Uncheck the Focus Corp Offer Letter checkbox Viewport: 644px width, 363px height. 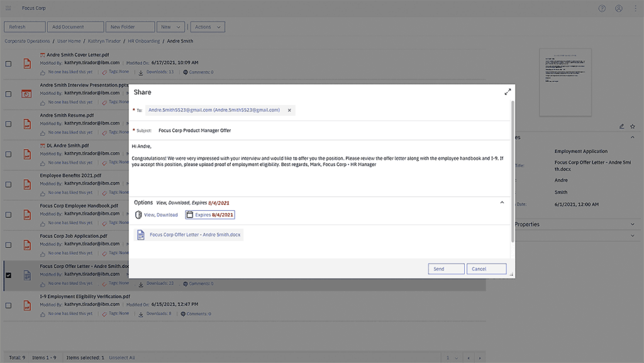pyautogui.click(x=8, y=275)
